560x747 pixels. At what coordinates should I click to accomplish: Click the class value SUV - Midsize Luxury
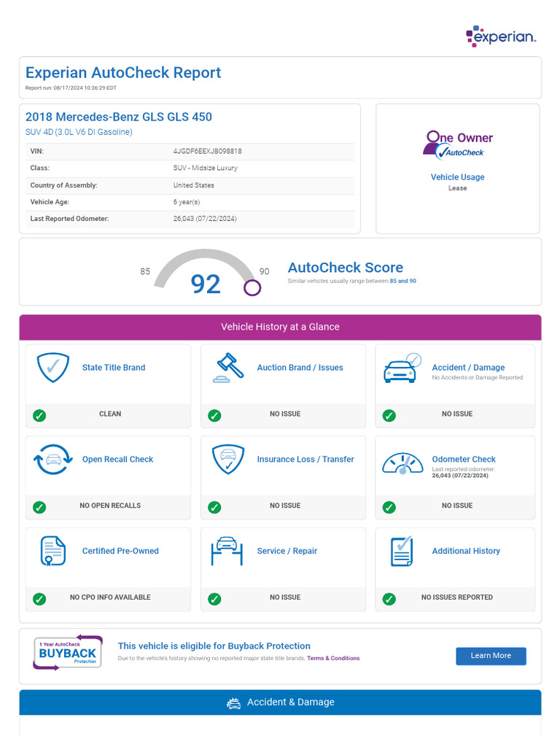(x=205, y=168)
